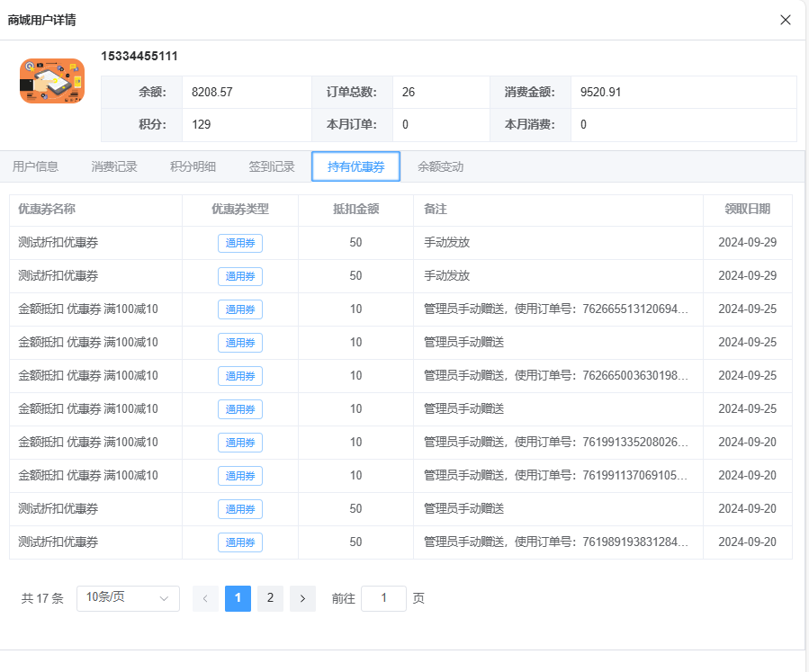809x672 pixels.
Task: Switch to 余额变动 tab
Action: (x=440, y=166)
